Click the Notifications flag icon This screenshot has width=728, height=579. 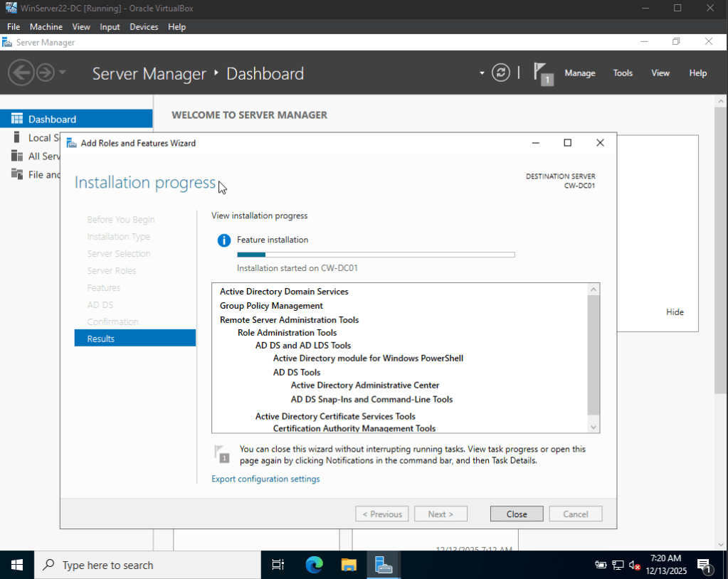click(543, 73)
